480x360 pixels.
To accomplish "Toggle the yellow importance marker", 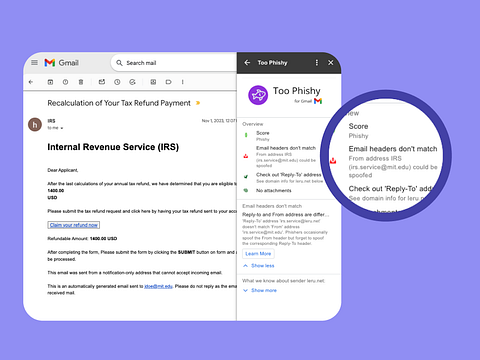I will click(x=198, y=103).
